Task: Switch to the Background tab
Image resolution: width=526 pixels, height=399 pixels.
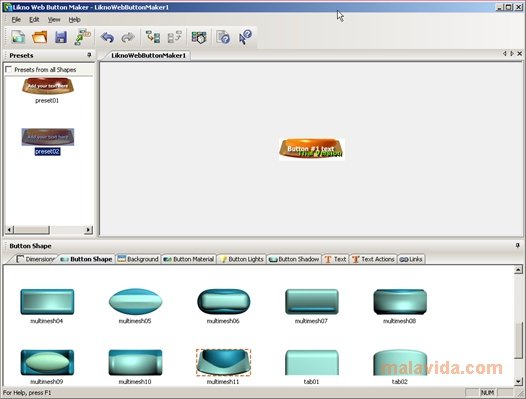Action: (x=138, y=259)
